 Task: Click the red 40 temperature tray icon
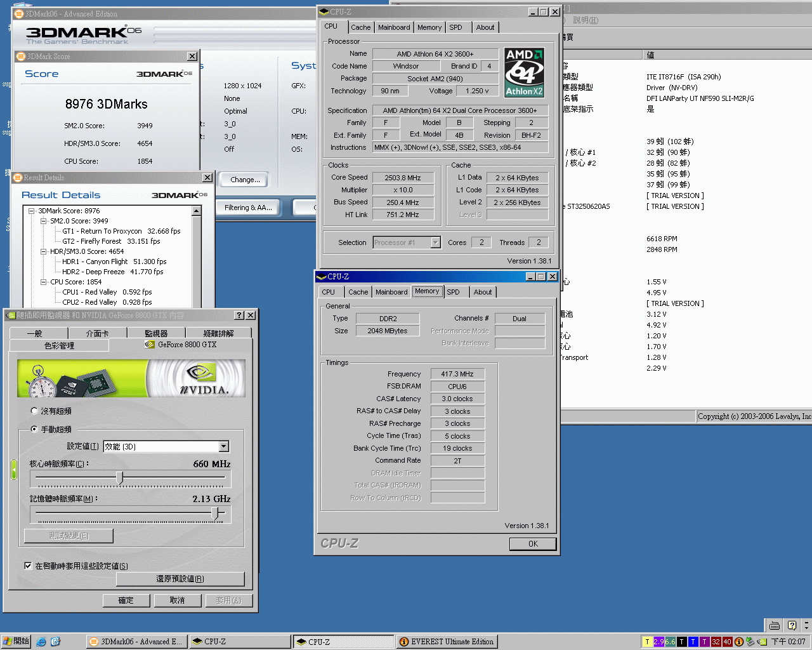coord(727,642)
